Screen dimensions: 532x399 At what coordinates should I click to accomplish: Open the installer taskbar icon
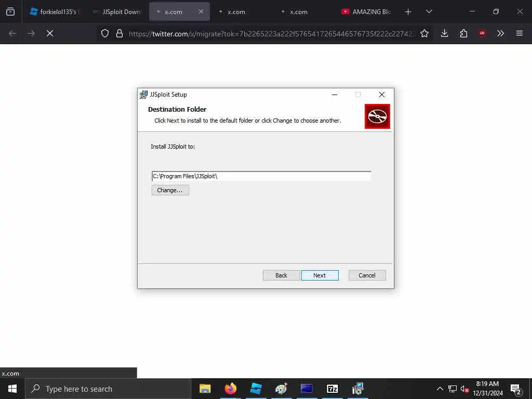pos(357,389)
